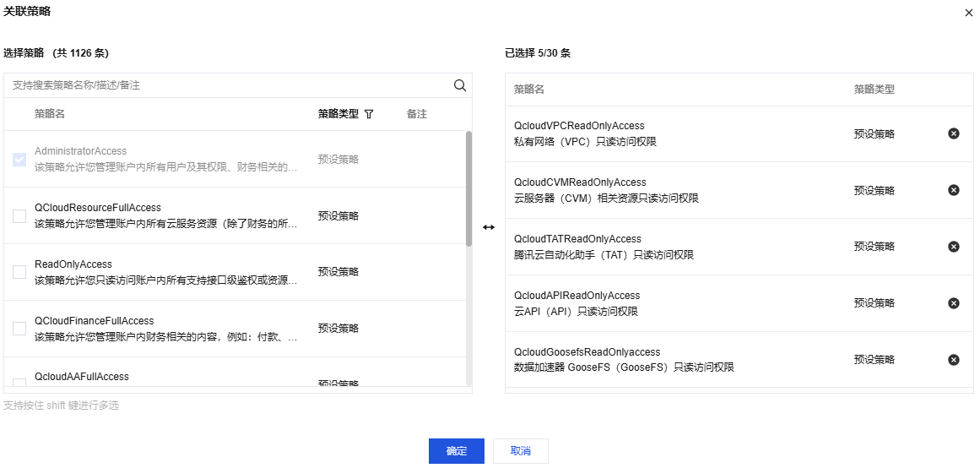
Task: Focus the policy search input field
Action: point(228,85)
